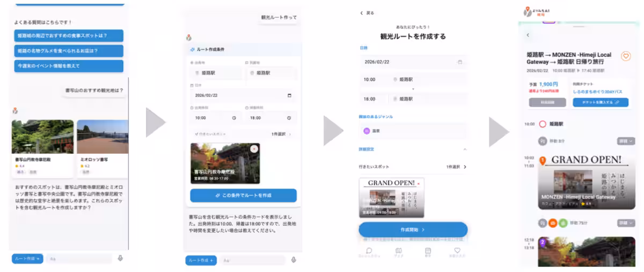Open the second itinerary stop image card
The height and width of the screenshot is (272, 644).
coord(586,252)
